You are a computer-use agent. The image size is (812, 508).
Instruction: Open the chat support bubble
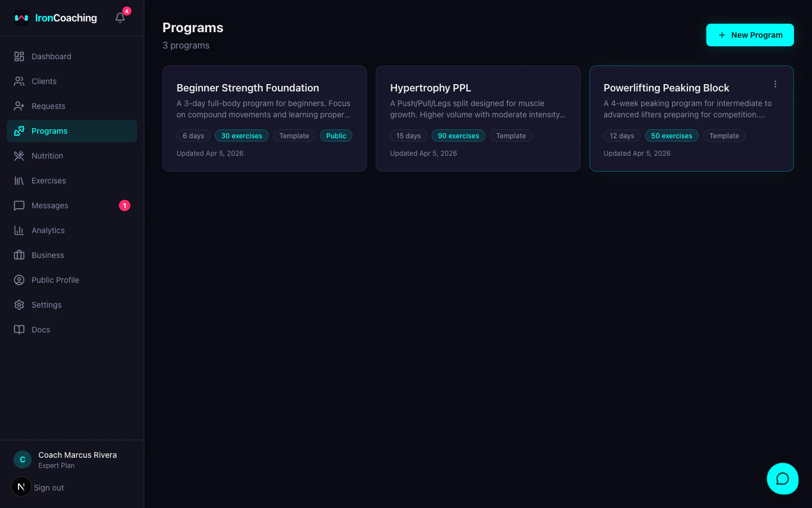(x=783, y=479)
